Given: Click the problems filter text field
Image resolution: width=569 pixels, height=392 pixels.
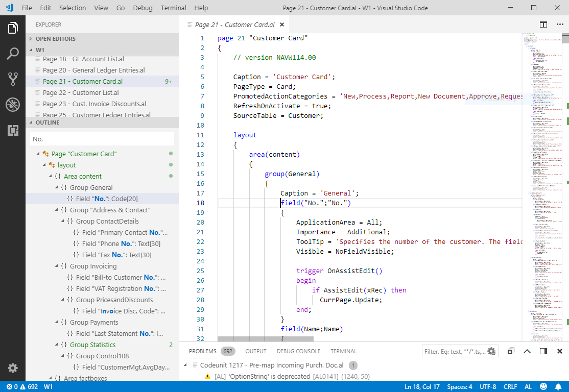Looking at the screenshot, I should tap(454, 351).
